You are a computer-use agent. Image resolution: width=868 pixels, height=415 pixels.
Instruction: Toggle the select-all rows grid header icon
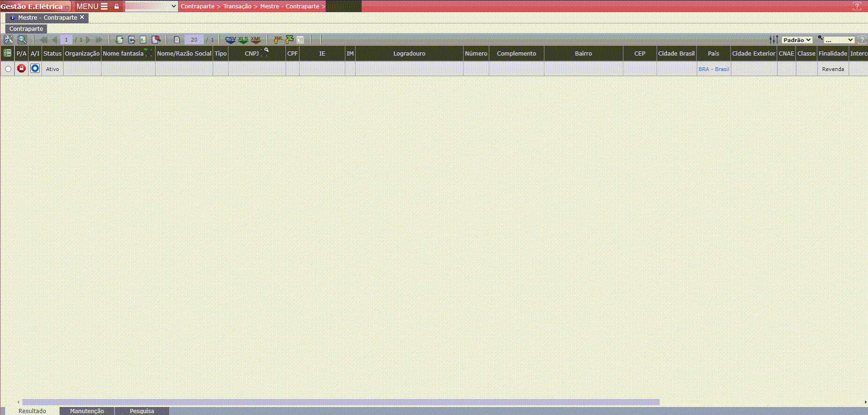[7, 53]
